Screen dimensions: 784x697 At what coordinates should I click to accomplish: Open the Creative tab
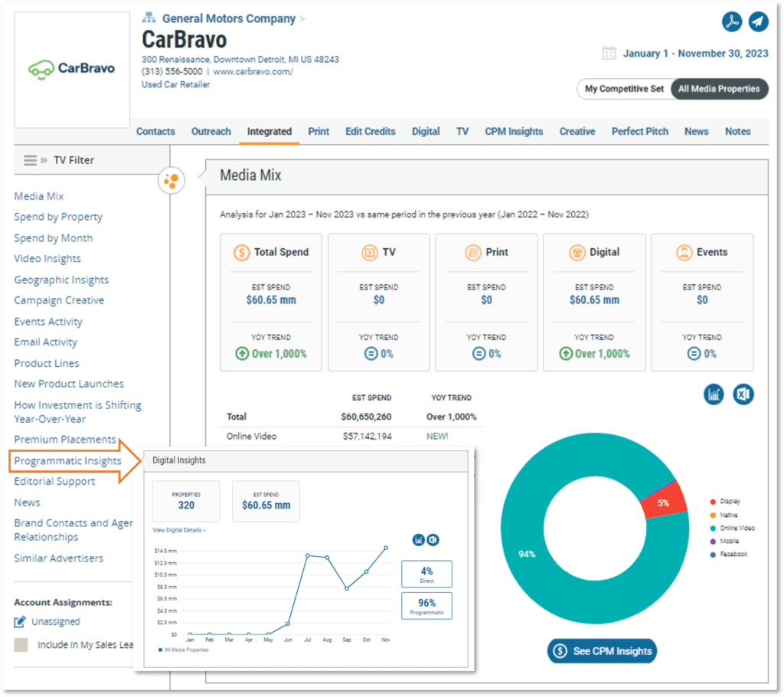(577, 132)
